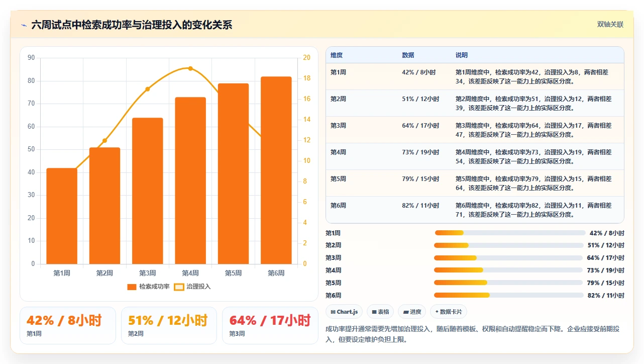Open the 51% / 12小时 data card
The width and height of the screenshot is (644, 364).
pos(169,325)
